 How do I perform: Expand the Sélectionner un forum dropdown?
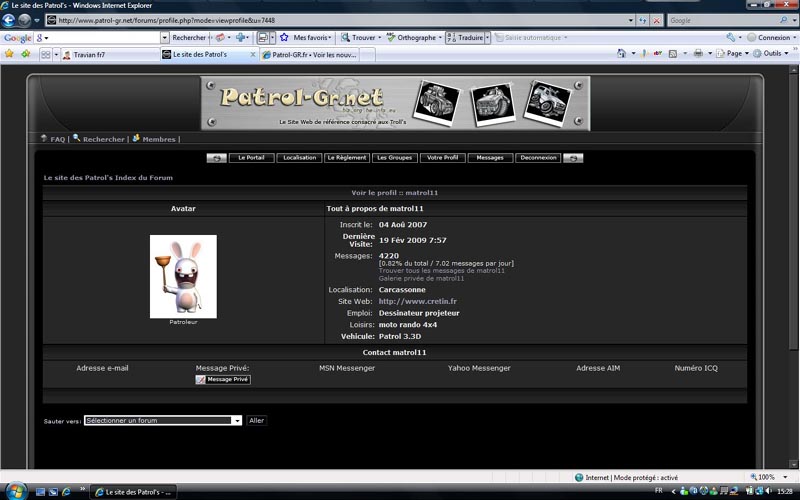[163, 420]
